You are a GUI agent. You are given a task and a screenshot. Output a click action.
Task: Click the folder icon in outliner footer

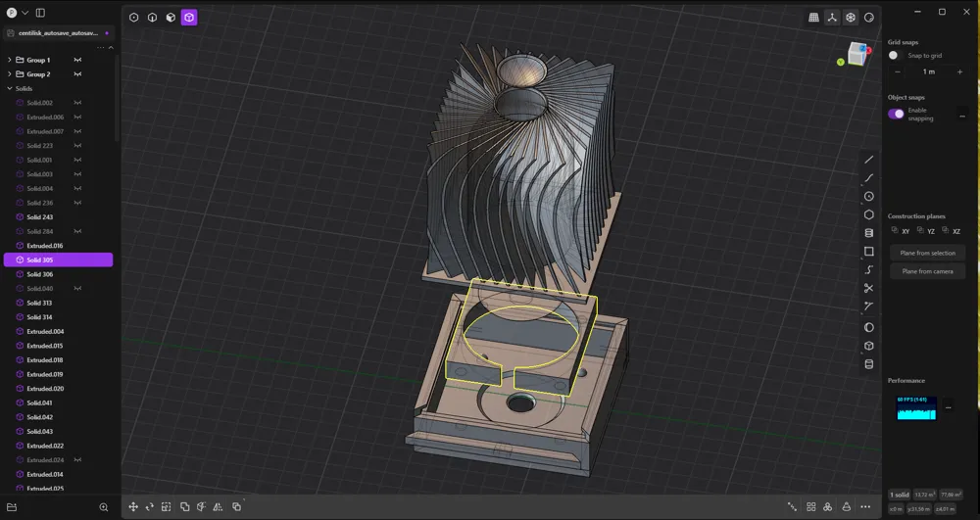click(12, 507)
